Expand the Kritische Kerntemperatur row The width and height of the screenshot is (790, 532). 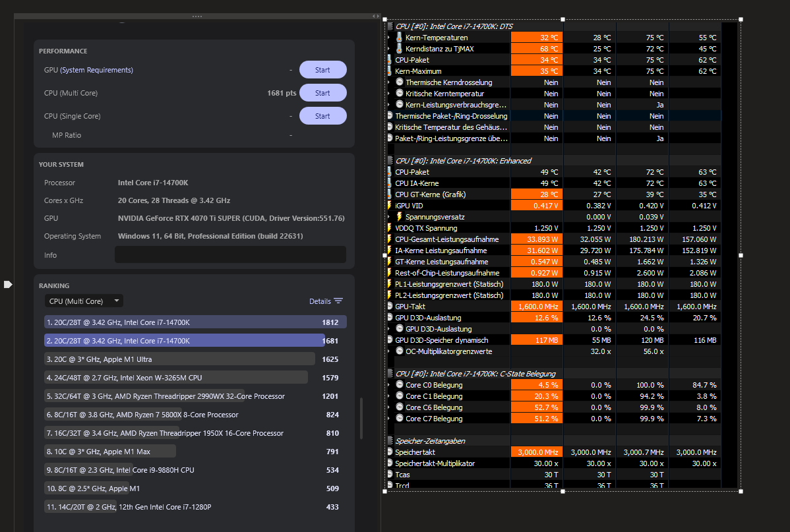tap(388, 93)
